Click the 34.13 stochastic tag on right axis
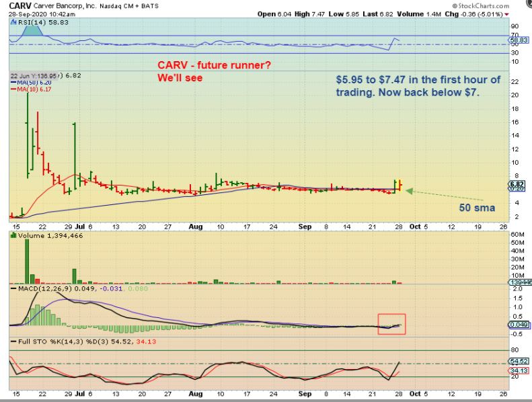This screenshot has height=402, width=532. (519, 371)
